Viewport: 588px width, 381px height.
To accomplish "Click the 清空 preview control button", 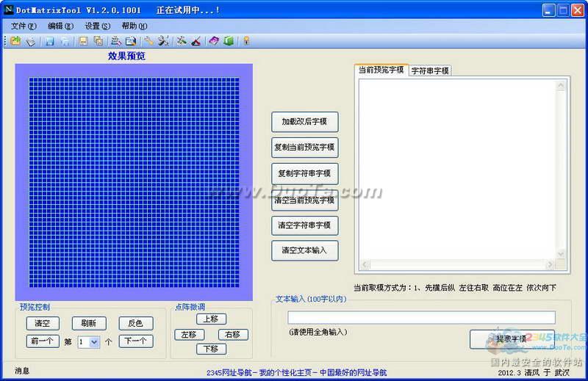I will coord(43,323).
